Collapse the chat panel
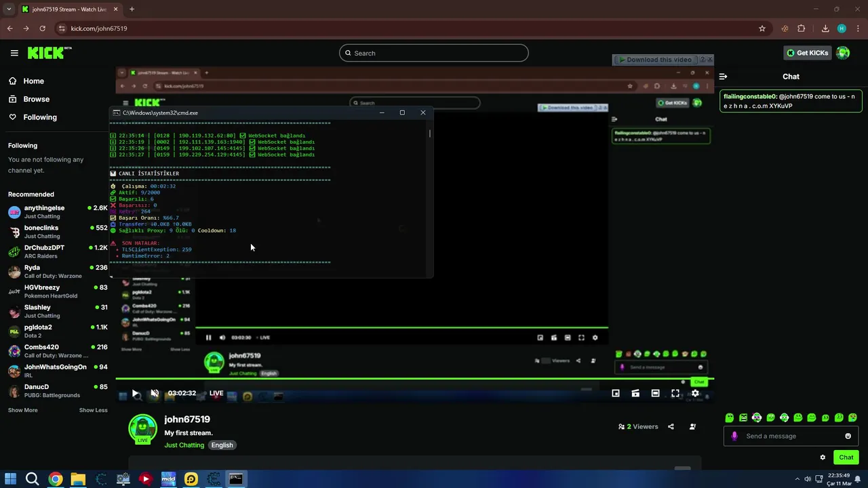This screenshot has height=488, width=868. (723, 77)
